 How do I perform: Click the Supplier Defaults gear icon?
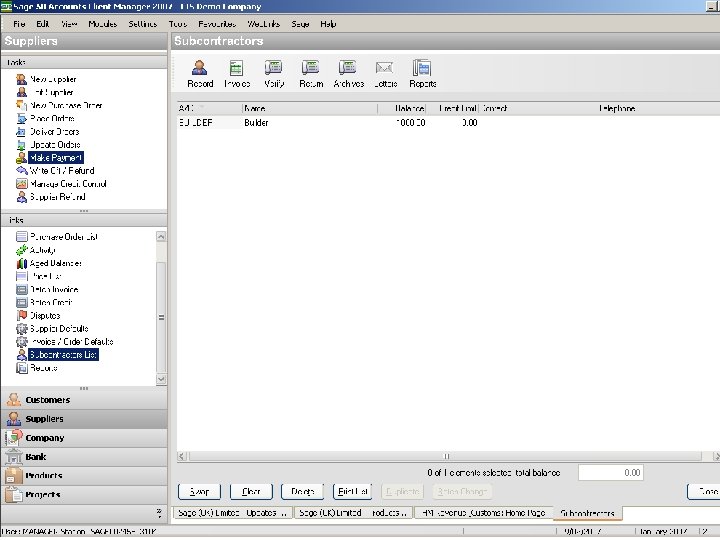pos(22,328)
